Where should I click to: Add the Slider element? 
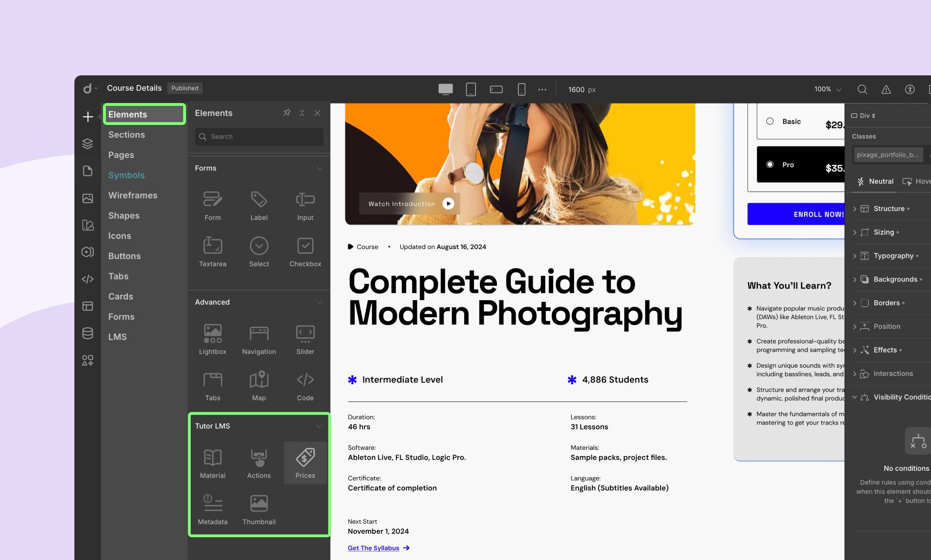click(305, 340)
